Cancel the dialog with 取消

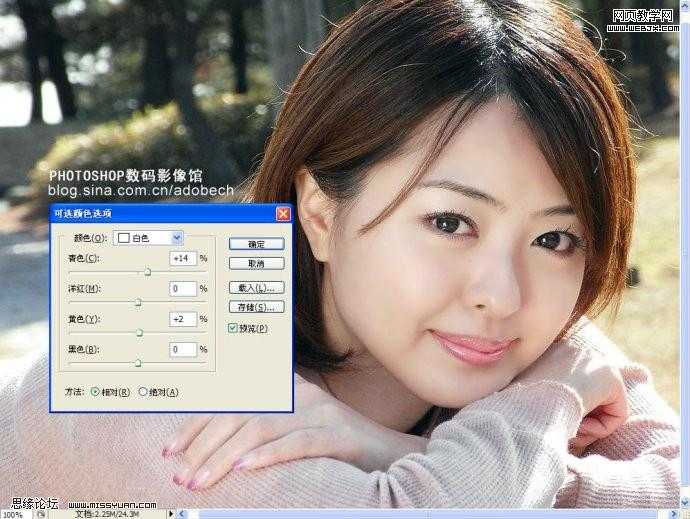tap(257, 264)
